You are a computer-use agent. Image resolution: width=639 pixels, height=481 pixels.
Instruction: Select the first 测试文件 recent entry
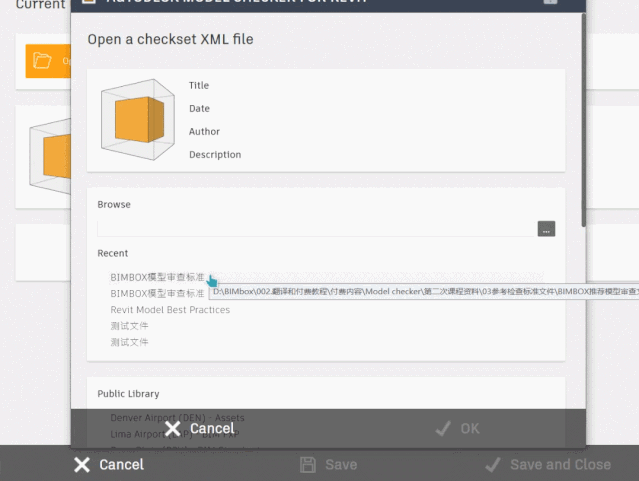click(x=129, y=326)
